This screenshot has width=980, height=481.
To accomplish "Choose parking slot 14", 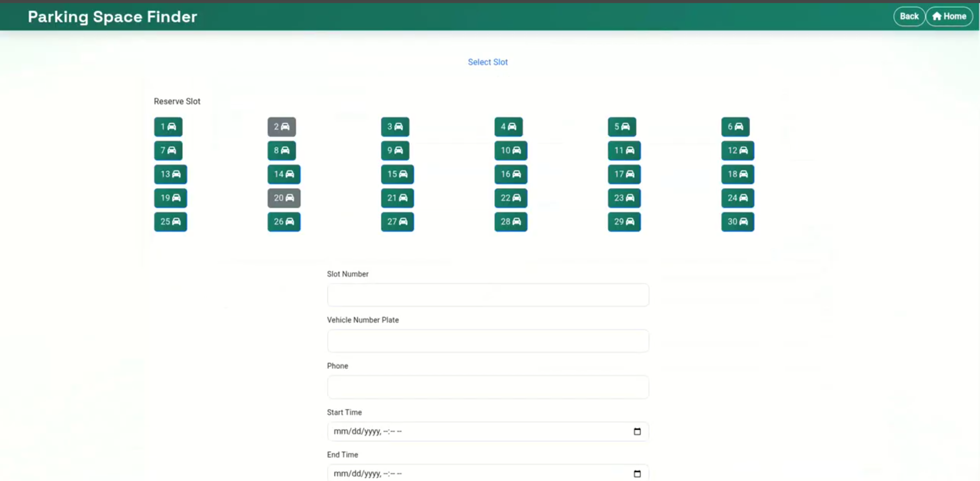I will [x=284, y=174].
